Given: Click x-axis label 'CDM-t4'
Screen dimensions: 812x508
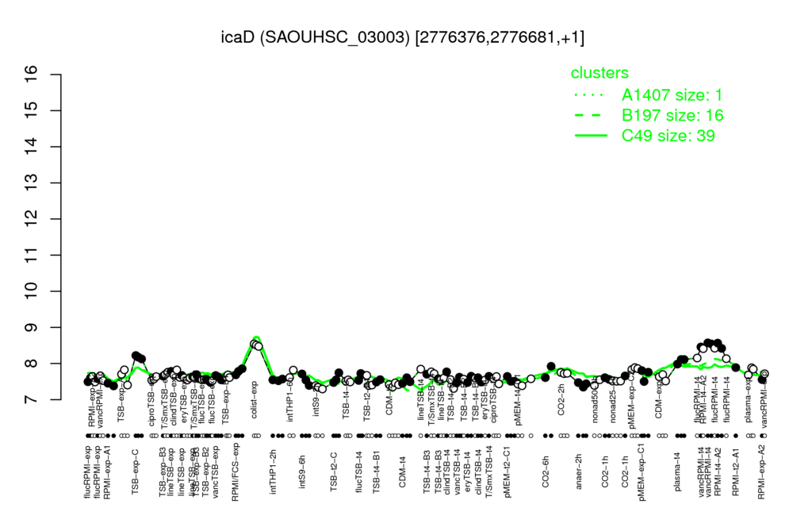Looking at the screenshot, I should (x=402, y=471).
